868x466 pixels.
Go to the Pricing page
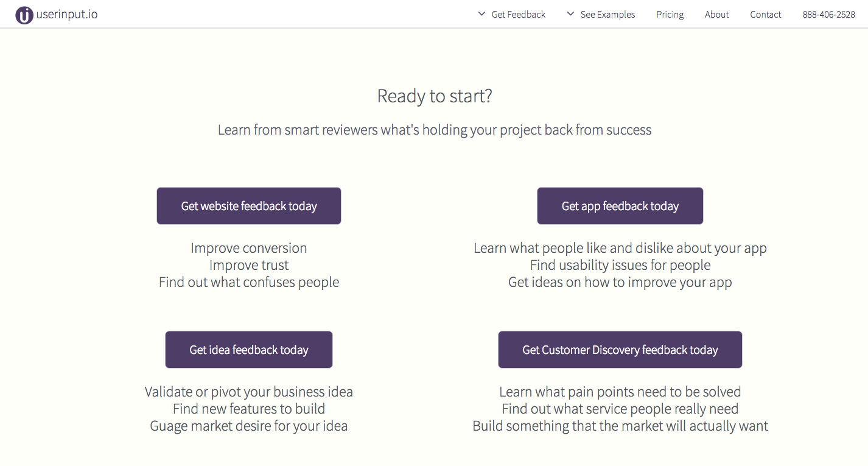670,15
